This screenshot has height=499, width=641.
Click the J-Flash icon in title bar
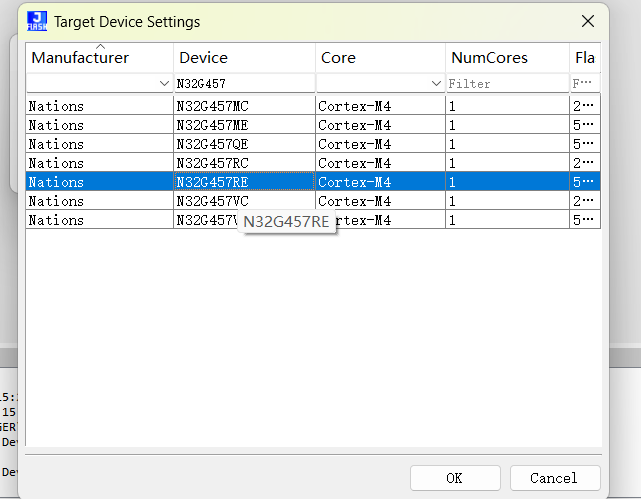point(37,21)
